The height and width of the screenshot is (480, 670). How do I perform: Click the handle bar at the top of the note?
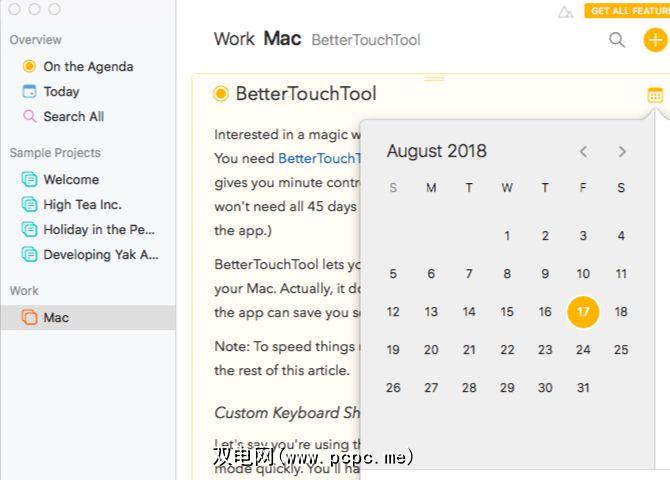[x=434, y=79]
